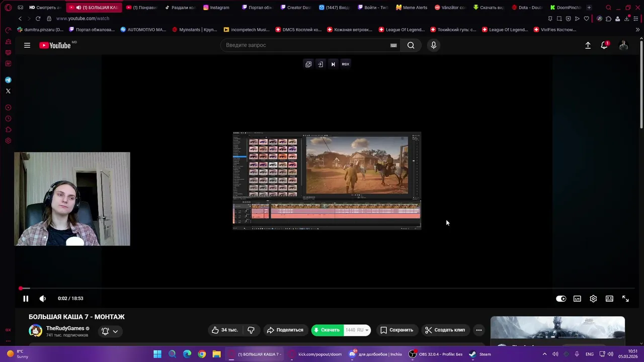Screen dimensions: 644x362
Task: Click the upload video icon
Action: (x=588, y=45)
